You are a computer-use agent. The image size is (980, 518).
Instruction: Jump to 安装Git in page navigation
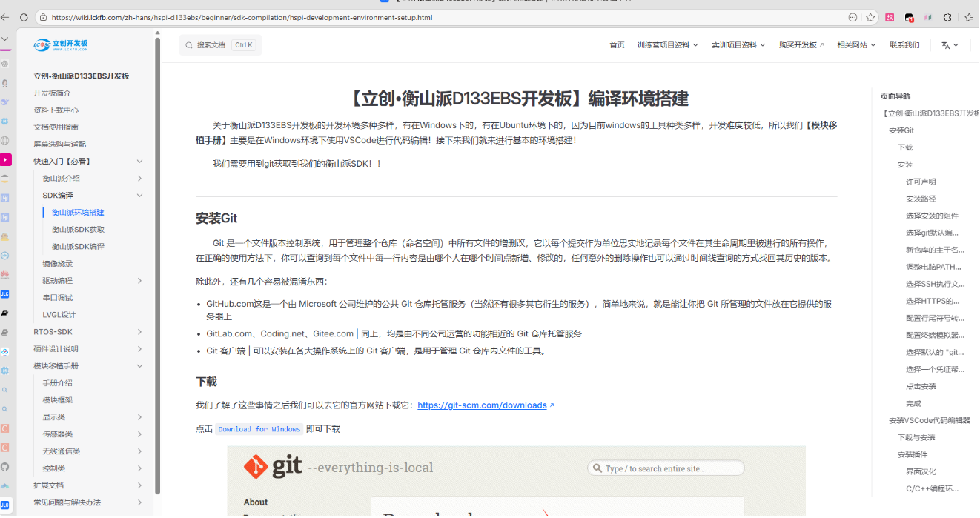point(901,130)
